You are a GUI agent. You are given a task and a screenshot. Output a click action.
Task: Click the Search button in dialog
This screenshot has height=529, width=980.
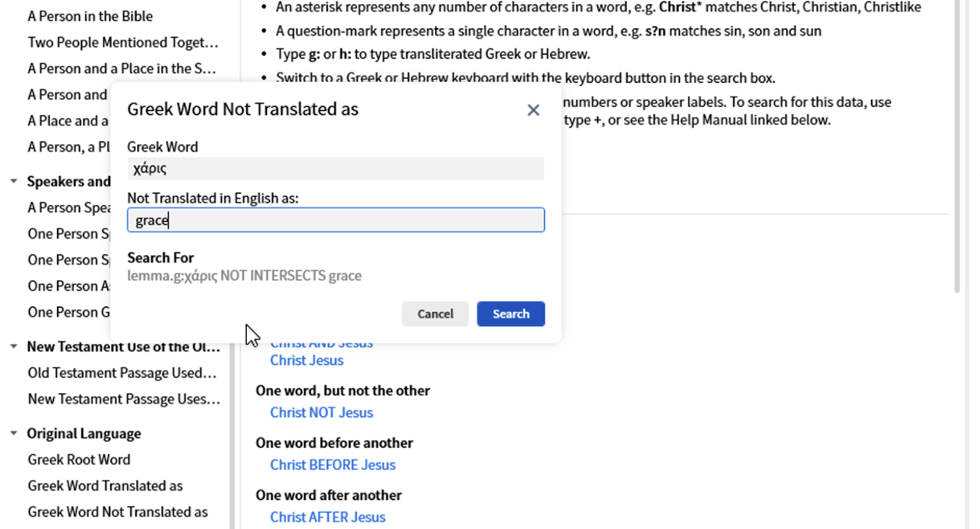[x=511, y=314]
